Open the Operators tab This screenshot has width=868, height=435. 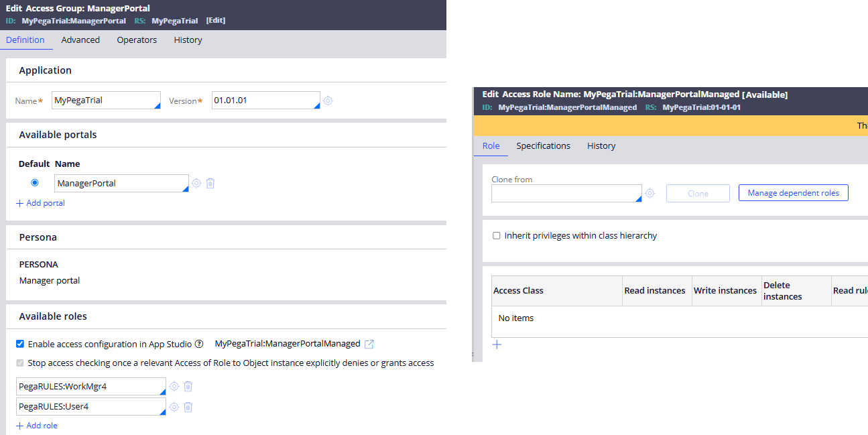coord(137,40)
